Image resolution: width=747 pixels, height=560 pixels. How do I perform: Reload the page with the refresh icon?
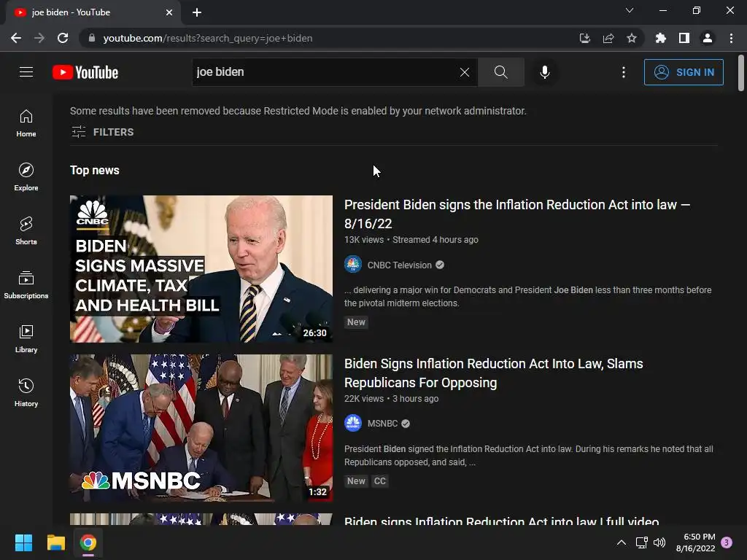pyautogui.click(x=63, y=38)
